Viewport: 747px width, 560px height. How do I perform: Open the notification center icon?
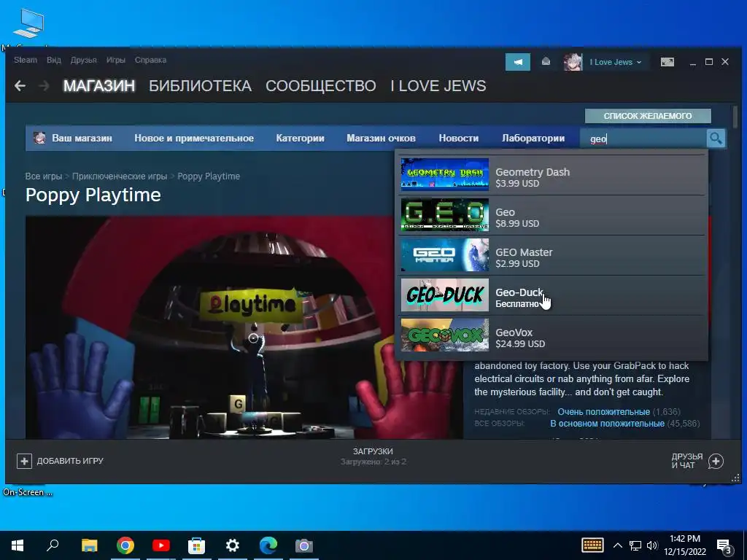pyautogui.click(x=724, y=547)
